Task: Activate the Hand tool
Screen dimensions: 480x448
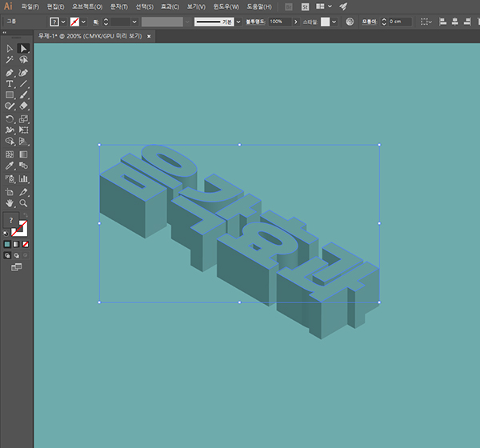Action: tap(10, 203)
